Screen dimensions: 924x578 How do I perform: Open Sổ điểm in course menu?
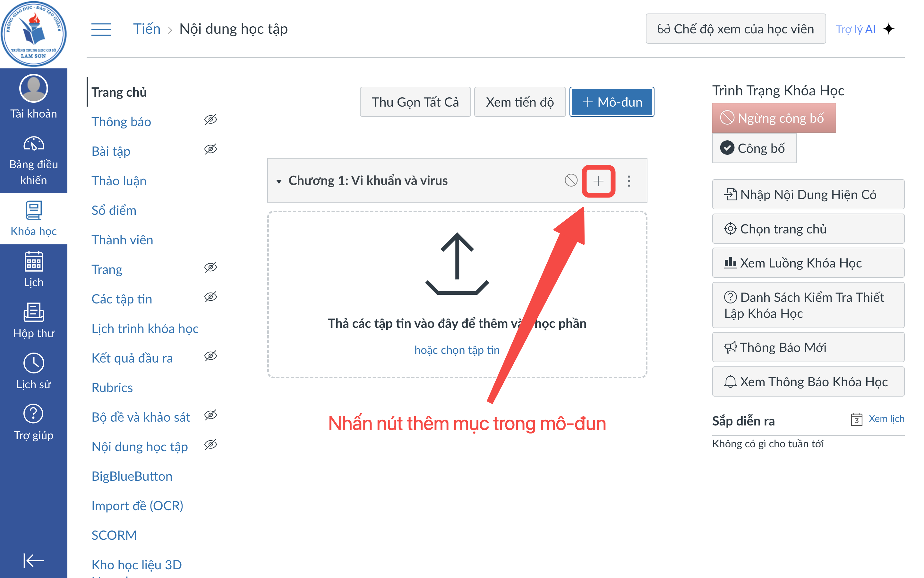[x=114, y=210]
